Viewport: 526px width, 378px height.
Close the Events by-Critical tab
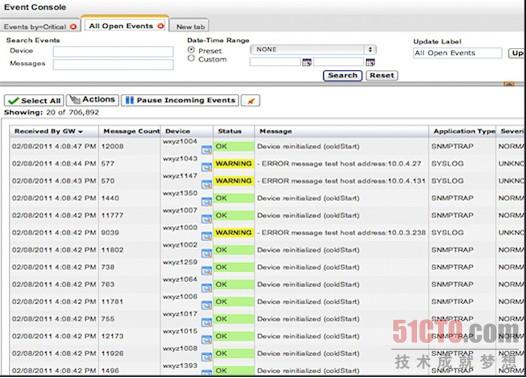(x=73, y=27)
